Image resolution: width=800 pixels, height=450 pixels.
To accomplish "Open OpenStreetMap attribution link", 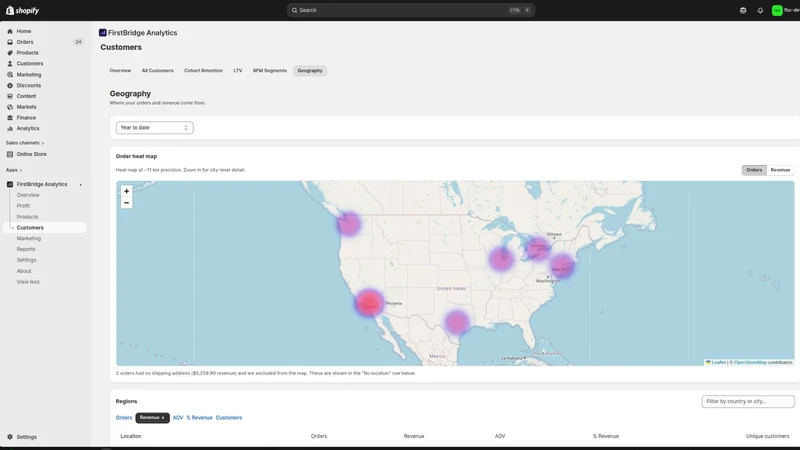I will pyautogui.click(x=750, y=362).
